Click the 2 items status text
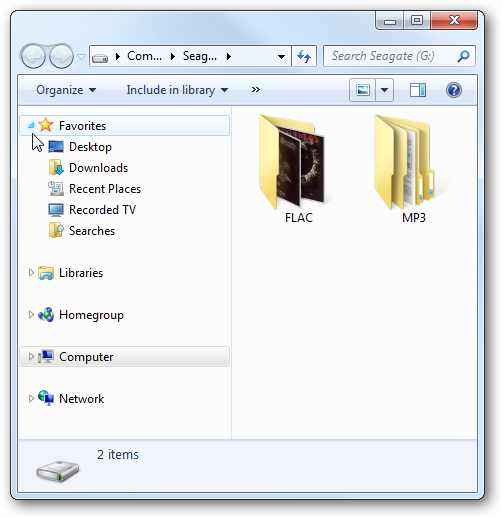This screenshot has width=503, height=518. pyautogui.click(x=118, y=454)
